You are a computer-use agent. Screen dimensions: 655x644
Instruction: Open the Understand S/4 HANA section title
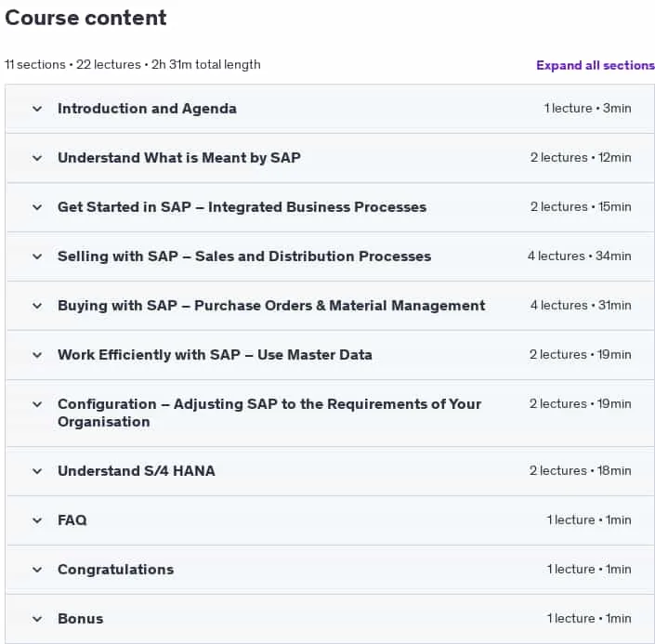point(137,471)
